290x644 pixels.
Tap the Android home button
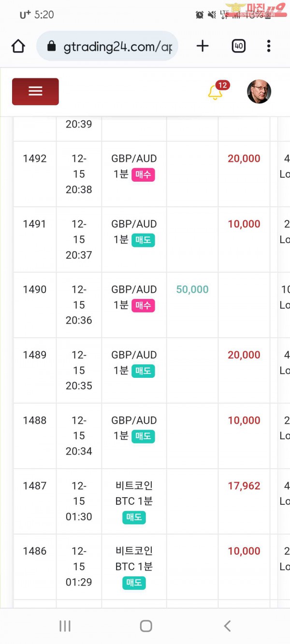pos(145,626)
